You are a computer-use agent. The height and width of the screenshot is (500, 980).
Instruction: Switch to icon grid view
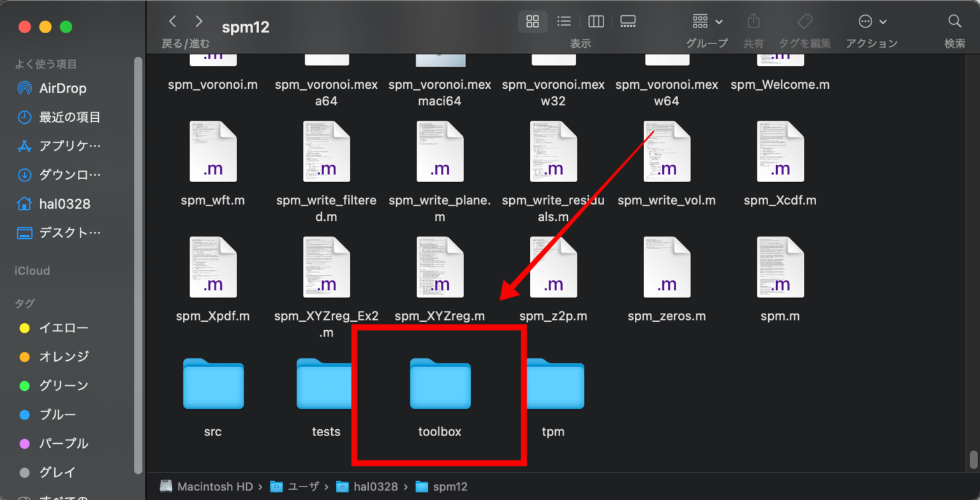(533, 21)
